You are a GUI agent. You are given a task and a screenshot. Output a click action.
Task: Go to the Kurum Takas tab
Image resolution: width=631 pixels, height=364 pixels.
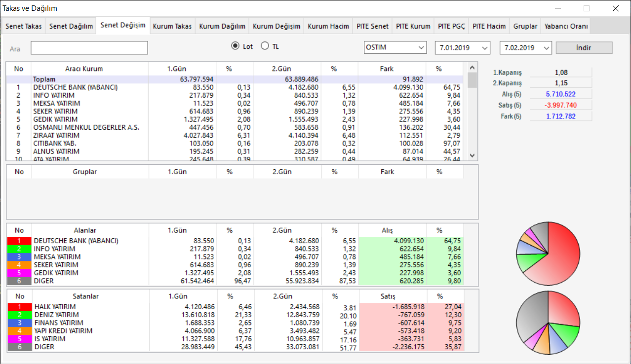(172, 26)
